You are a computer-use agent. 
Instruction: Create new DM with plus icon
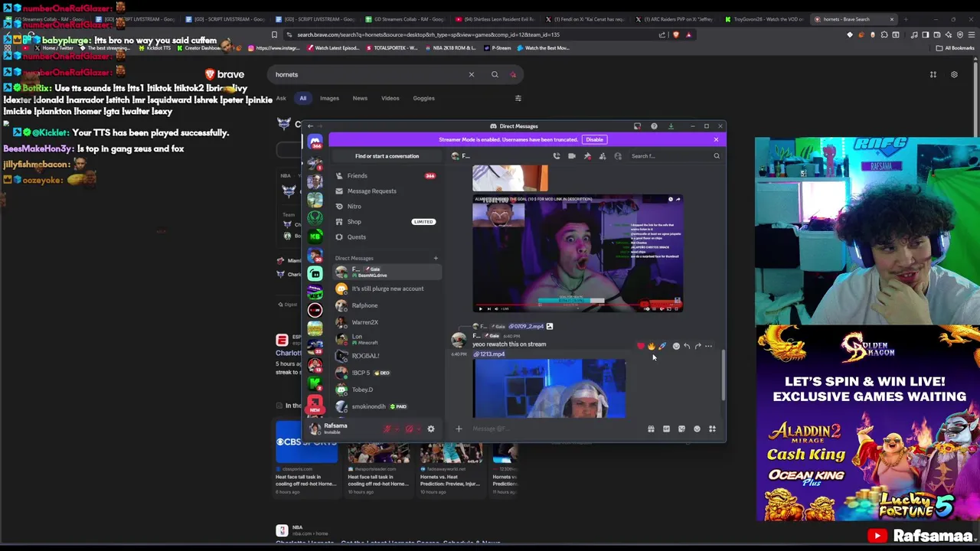pyautogui.click(x=436, y=258)
